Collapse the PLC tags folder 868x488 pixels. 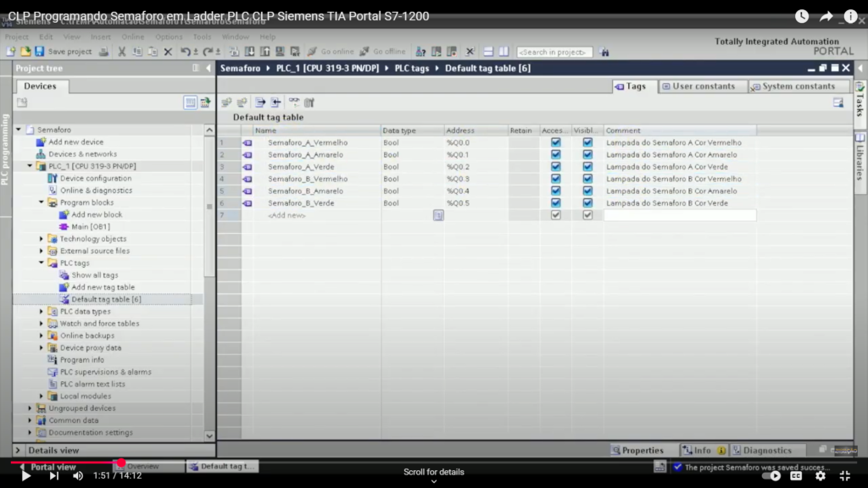tap(42, 263)
